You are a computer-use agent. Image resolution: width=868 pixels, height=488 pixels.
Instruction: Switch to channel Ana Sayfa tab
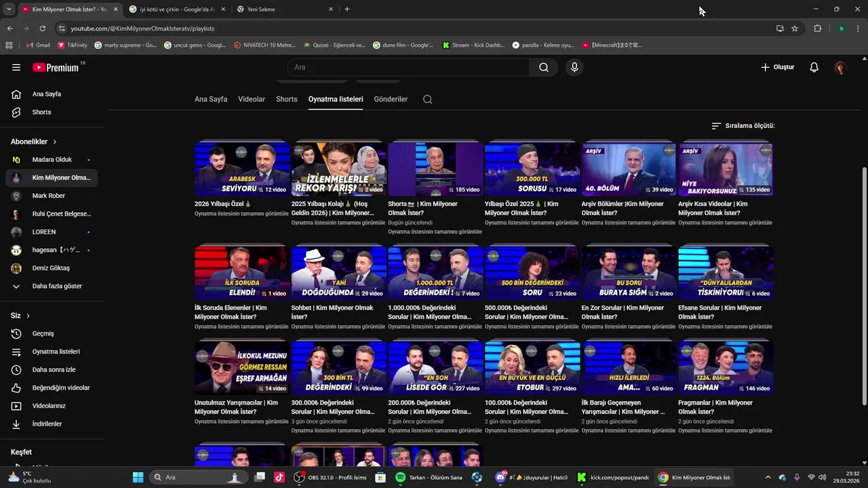[x=211, y=99]
